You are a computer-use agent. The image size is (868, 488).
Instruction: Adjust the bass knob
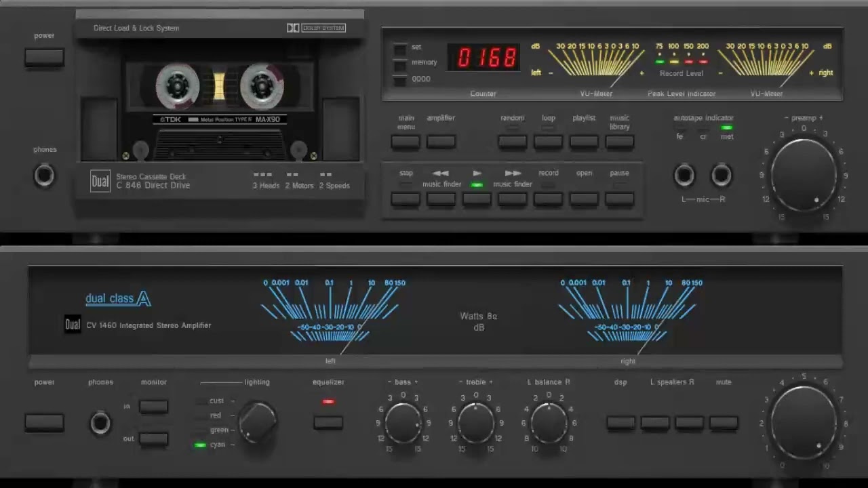[x=403, y=424]
